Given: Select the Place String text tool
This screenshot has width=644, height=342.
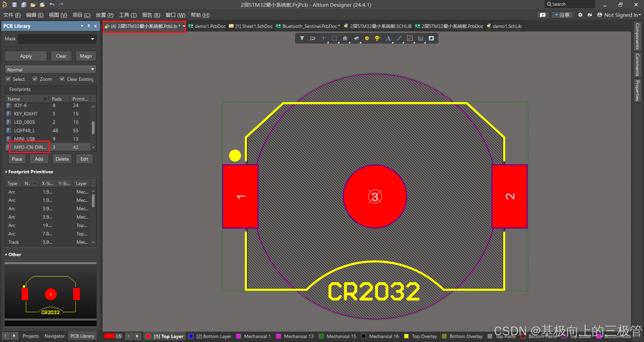Looking at the screenshot, I should (388, 38).
